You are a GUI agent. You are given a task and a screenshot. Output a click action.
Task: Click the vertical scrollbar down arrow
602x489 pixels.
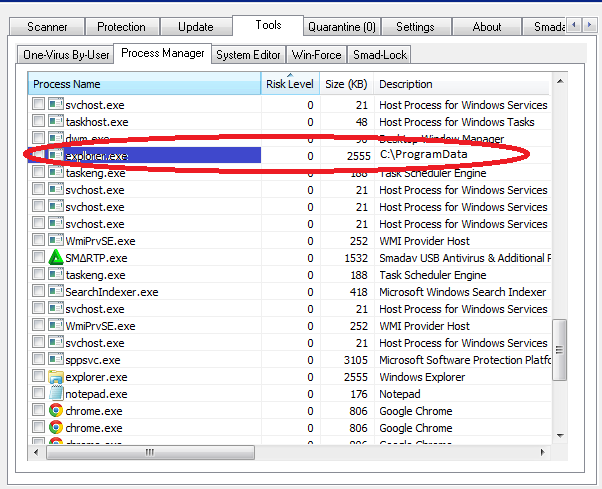pos(560,436)
